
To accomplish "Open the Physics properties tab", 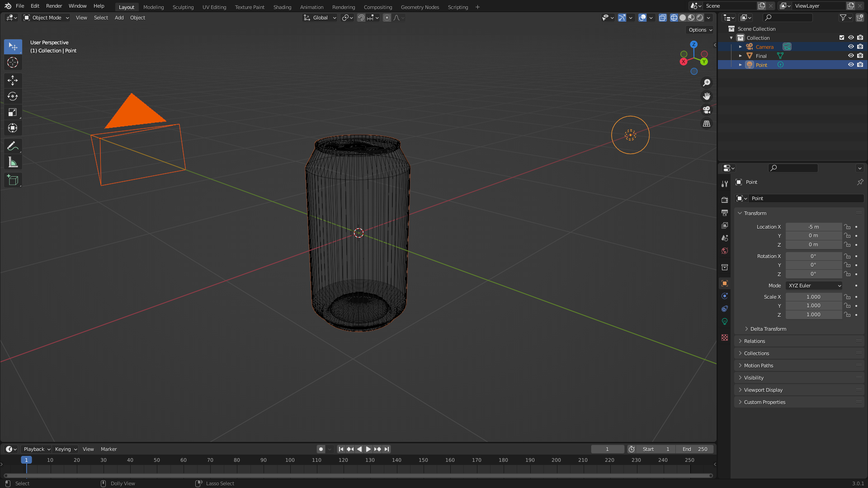I will pyautogui.click(x=725, y=296).
